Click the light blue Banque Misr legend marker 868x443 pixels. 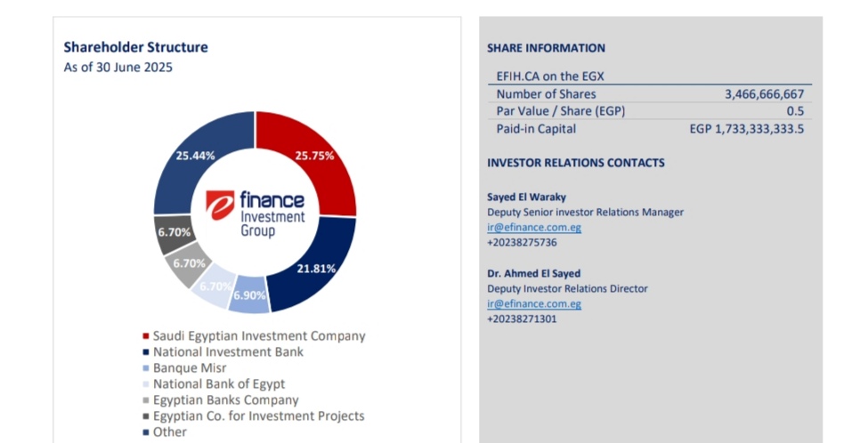pyautogui.click(x=146, y=368)
